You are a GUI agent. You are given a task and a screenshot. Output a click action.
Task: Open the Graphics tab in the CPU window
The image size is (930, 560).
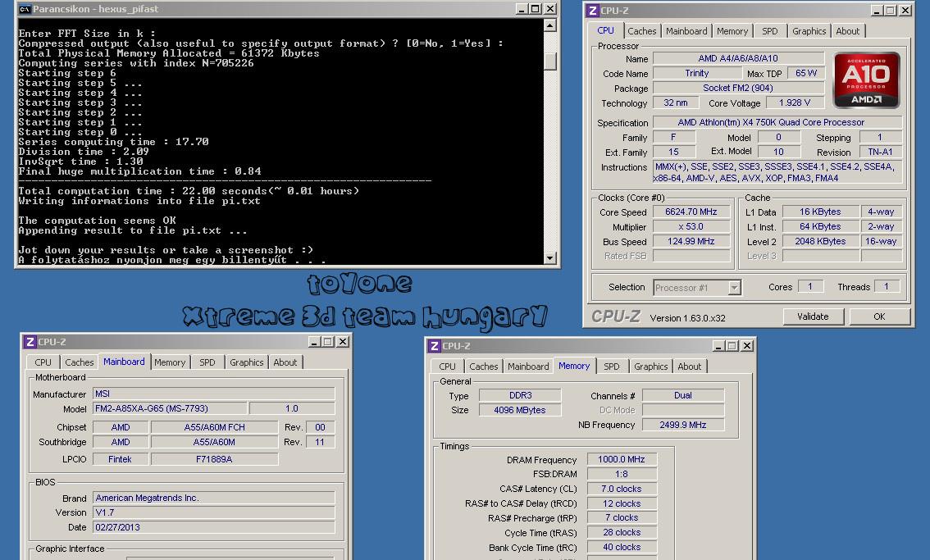tap(809, 31)
